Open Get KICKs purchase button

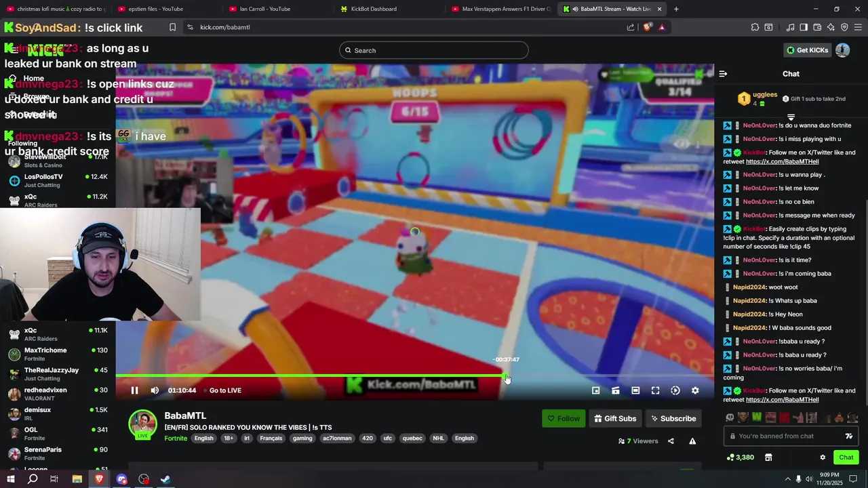[x=807, y=50]
